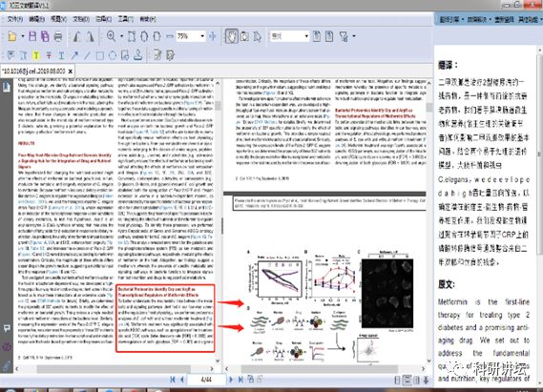Close the 10.1016@j.cell document tab
The image size is (543, 392).
click(x=71, y=72)
